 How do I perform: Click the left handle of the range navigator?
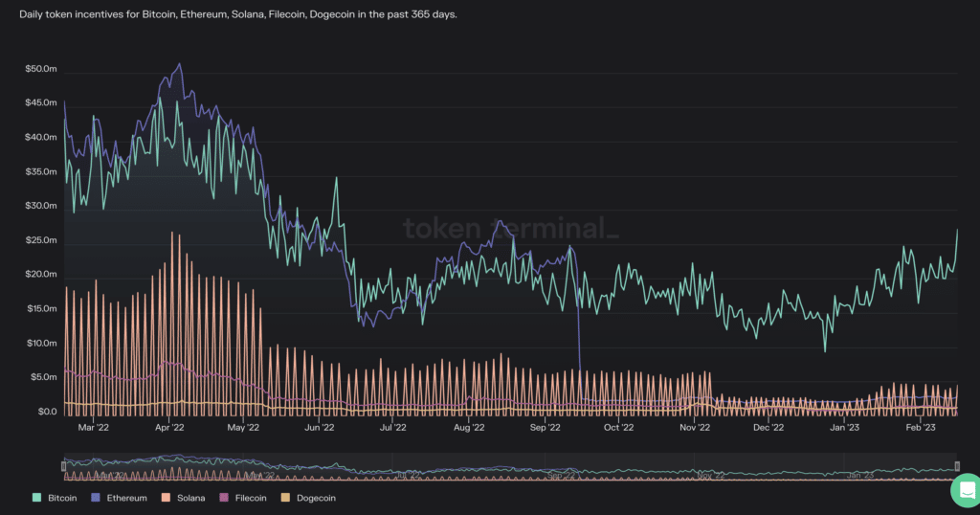64,467
